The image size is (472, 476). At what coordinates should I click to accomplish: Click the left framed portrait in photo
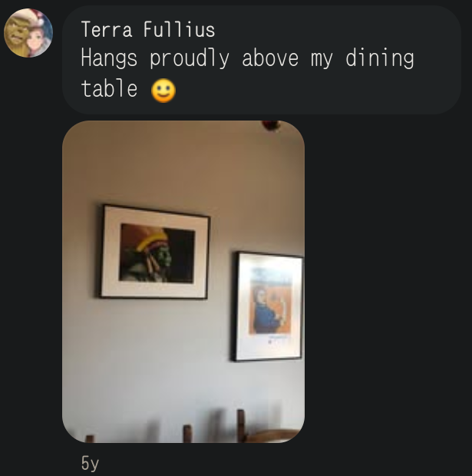click(154, 252)
